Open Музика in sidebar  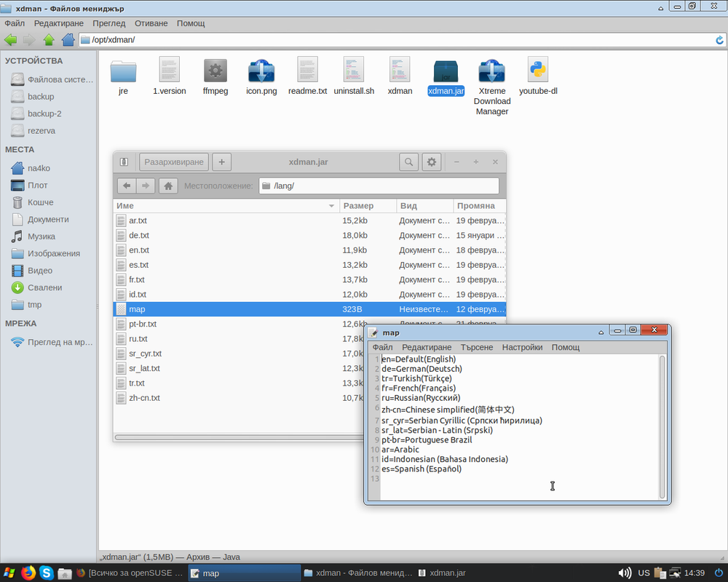[33, 236]
